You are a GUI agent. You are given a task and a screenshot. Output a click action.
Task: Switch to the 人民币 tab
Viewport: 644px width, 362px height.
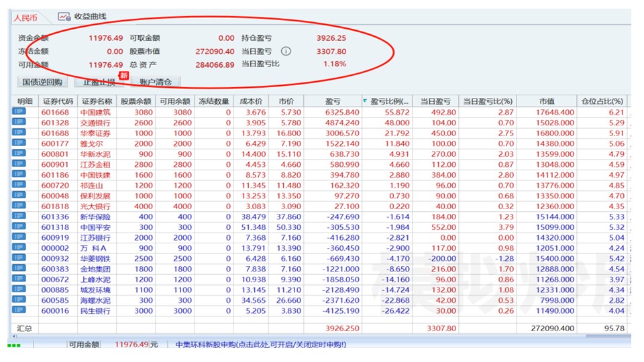click(25, 17)
